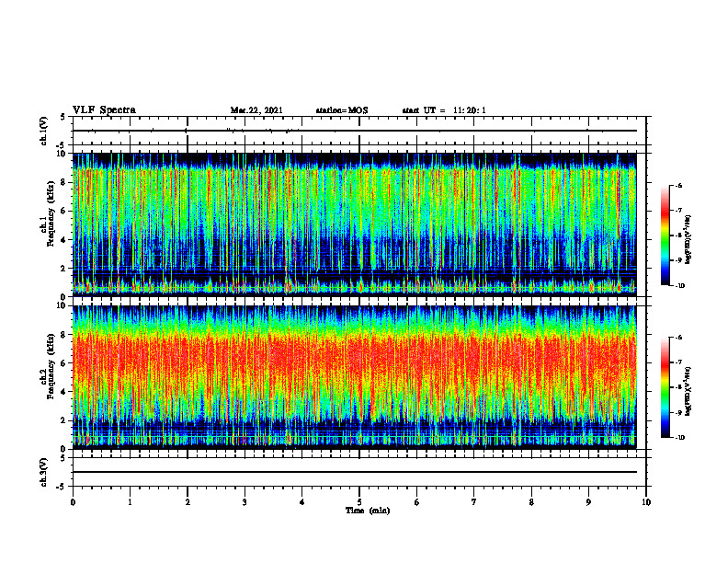The width and height of the screenshot is (728, 563).
Task: Click the ch.3(V) waveform axis label
Action: 44,472
